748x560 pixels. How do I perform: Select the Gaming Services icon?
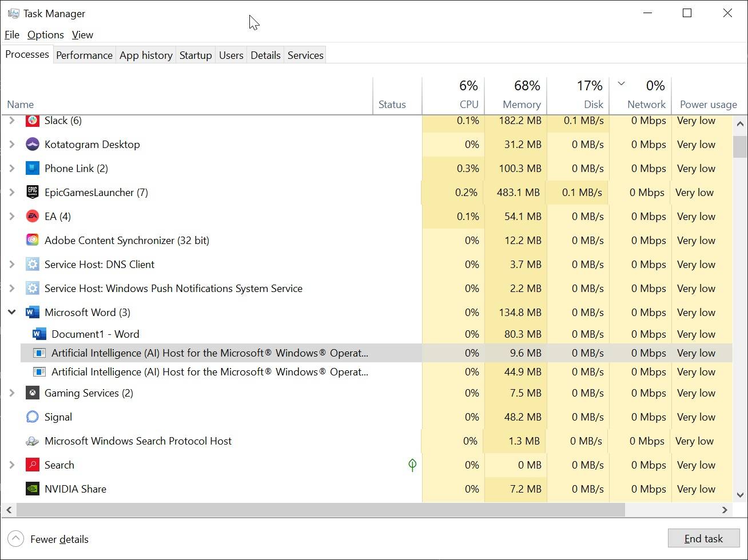tap(32, 393)
